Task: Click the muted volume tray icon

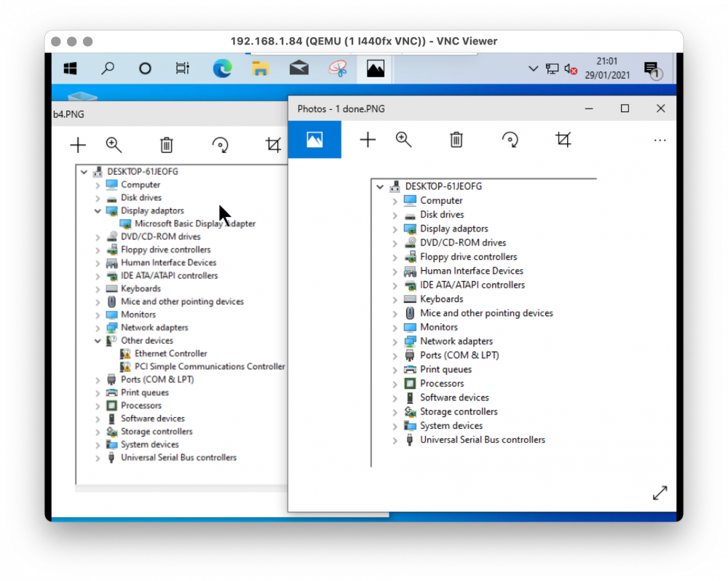Action: click(x=571, y=69)
